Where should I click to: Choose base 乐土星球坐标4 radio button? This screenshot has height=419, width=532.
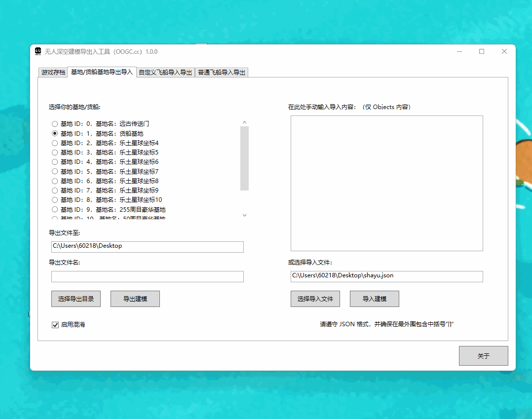[55, 143]
